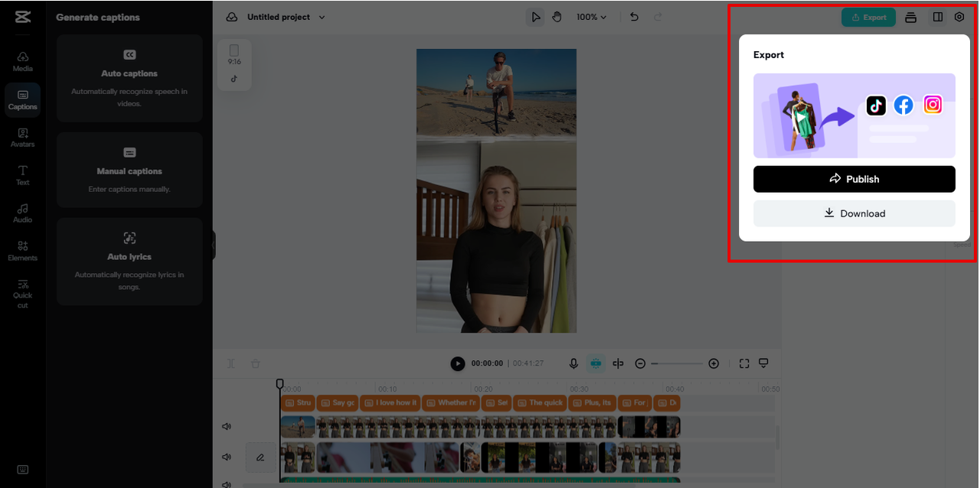Open the Audio panel
This screenshot has height=488, width=980.
[22, 214]
